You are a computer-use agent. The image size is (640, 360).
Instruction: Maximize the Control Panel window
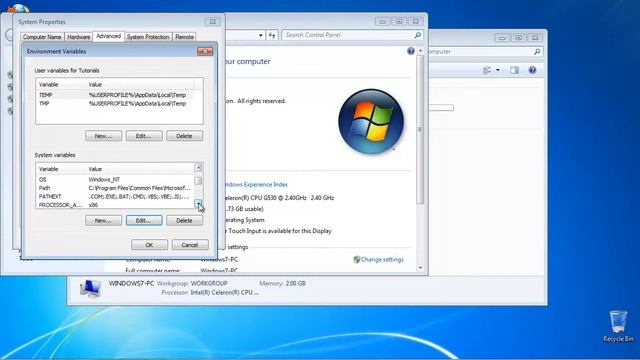tap(399, 22)
